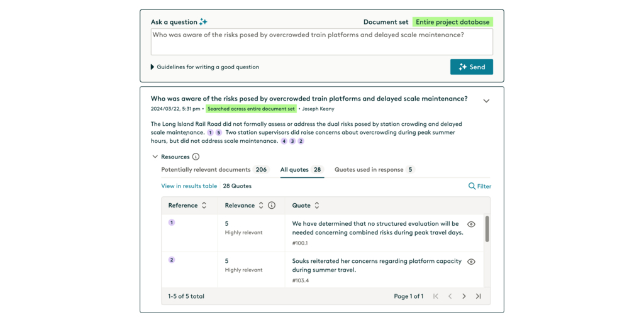644x322 pixels.
Task: Show the document for quote #100.1
Action: (471, 225)
